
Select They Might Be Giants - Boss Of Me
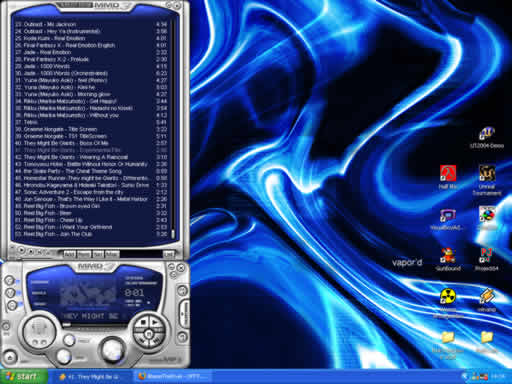coord(91,143)
